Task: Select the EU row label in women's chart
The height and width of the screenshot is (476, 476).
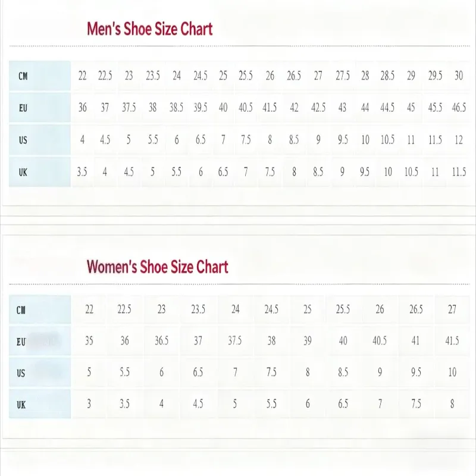Action: (21, 342)
